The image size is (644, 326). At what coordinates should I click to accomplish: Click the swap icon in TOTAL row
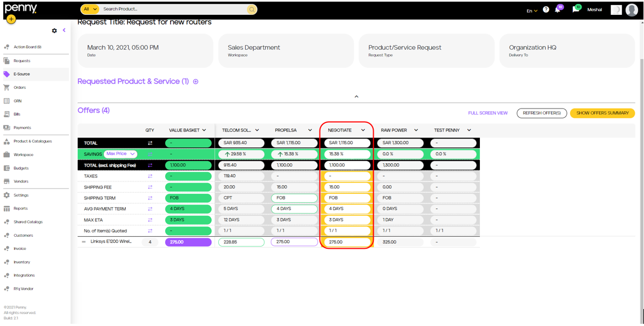150,143
